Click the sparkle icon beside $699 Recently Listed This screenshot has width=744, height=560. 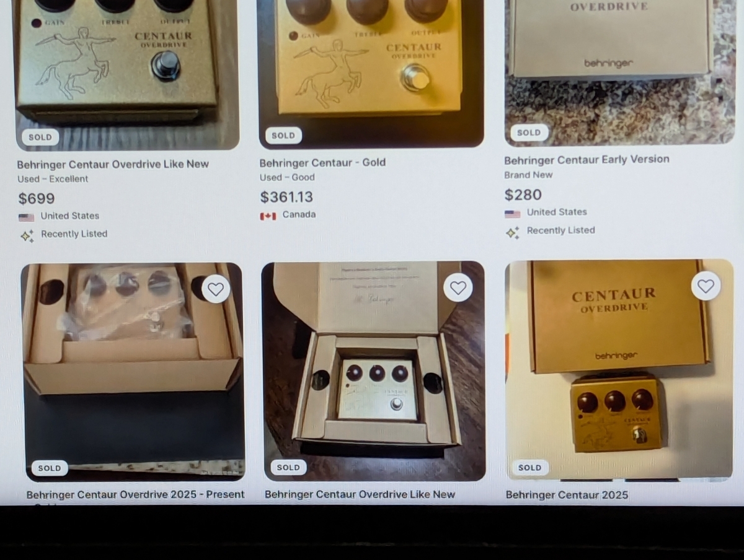[x=27, y=235]
